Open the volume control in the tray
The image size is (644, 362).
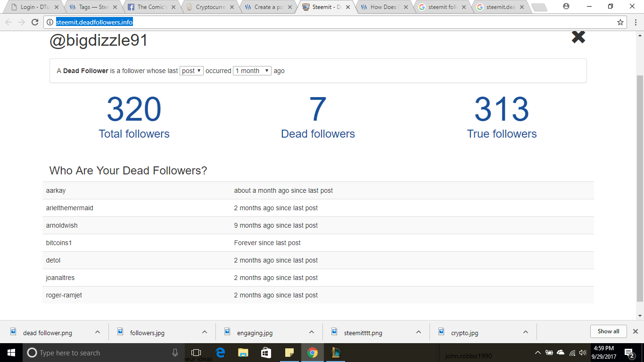click(583, 353)
